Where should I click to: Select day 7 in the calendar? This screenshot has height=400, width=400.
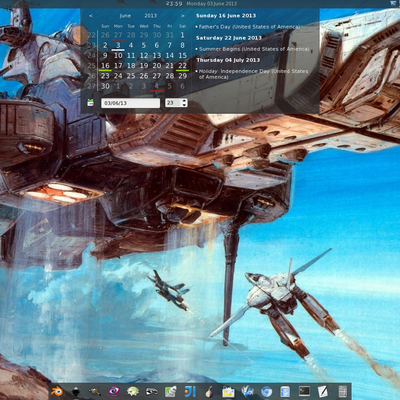click(x=170, y=45)
